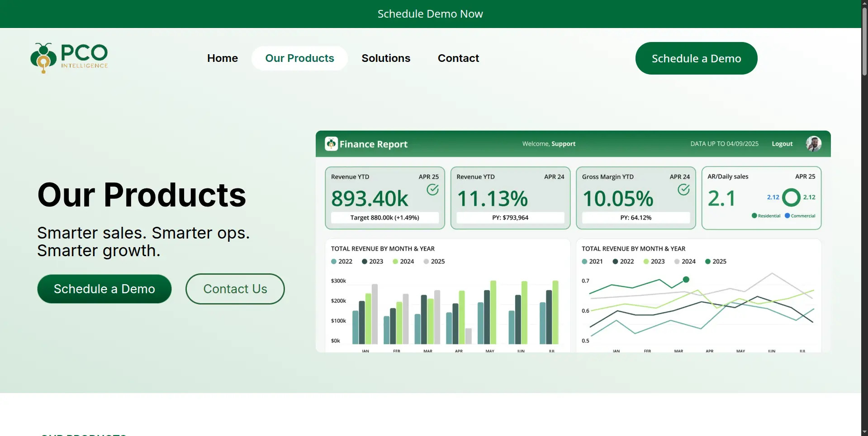This screenshot has width=868, height=436.
Task: Click the PY: 64.12% label
Action: click(636, 218)
